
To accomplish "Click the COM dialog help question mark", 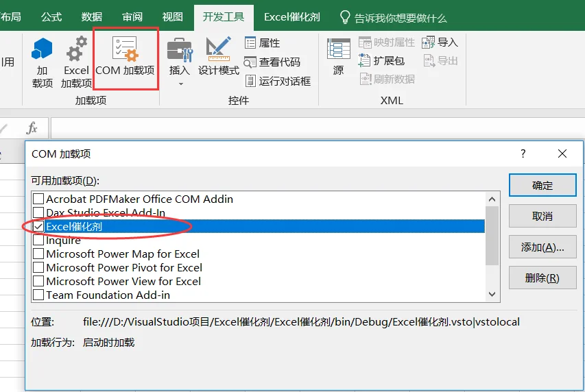I will coord(523,154).
